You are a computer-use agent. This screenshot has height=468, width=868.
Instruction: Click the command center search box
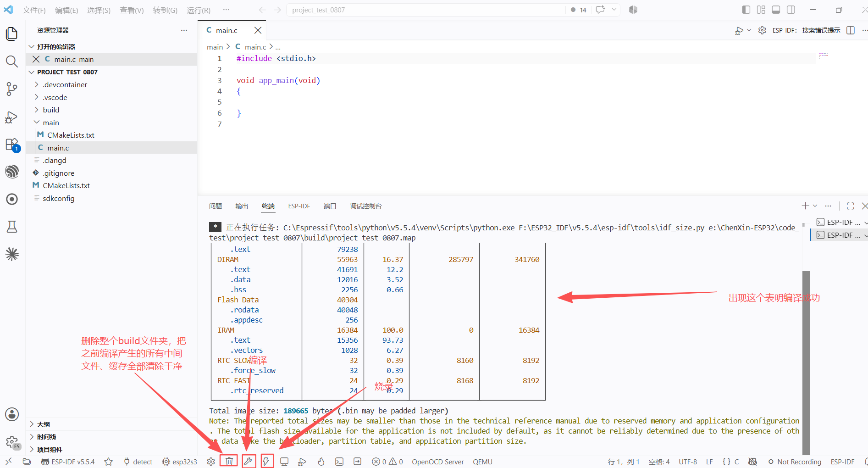426,10
